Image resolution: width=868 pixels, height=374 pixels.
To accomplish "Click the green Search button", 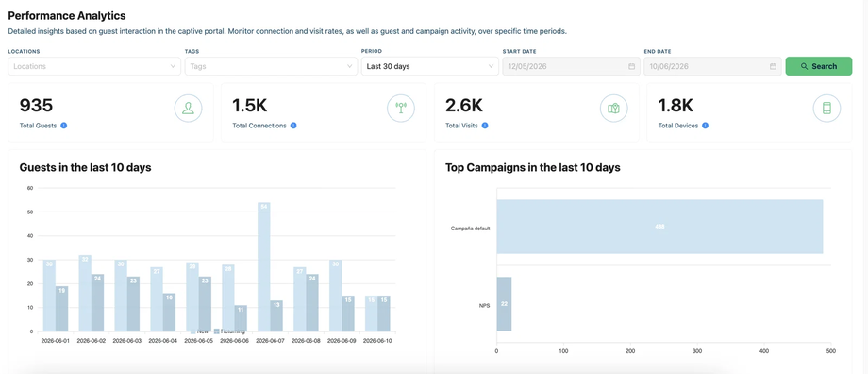I will tap(819, 66).
